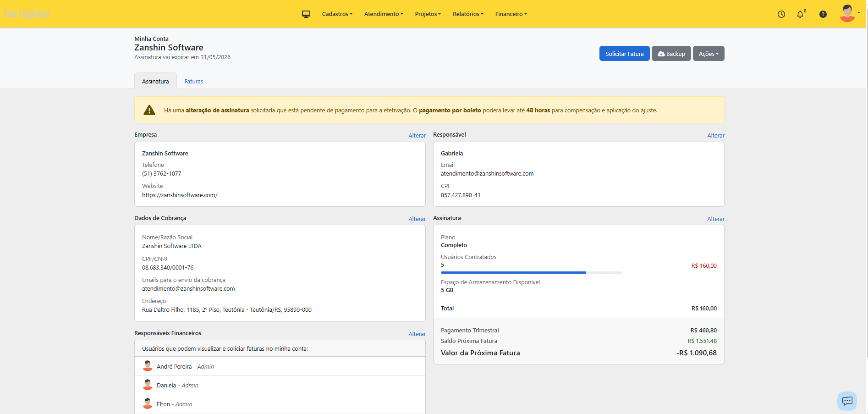Open the user profile avatar menu
The width and height of the screenshot is (868, 414).
coord(848,13)
